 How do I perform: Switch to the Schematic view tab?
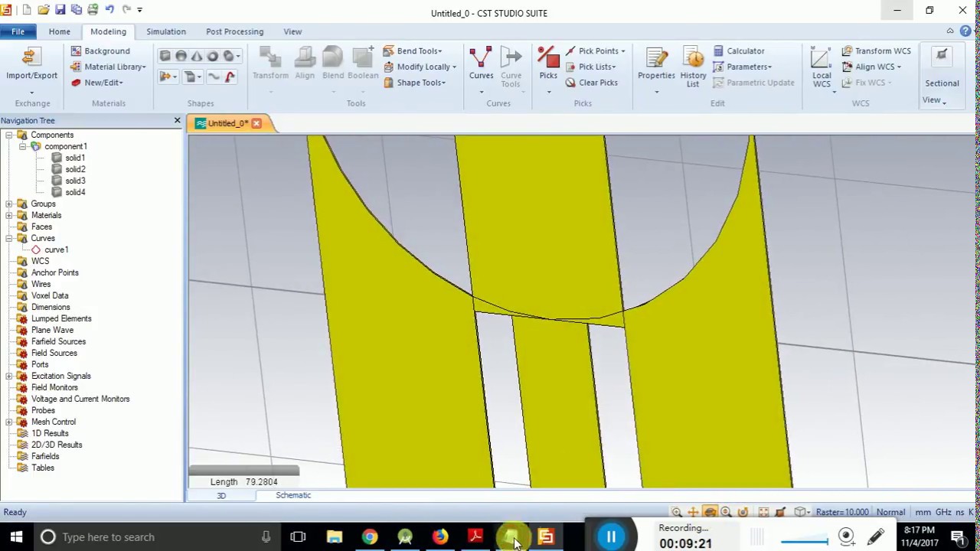point(293,495)
